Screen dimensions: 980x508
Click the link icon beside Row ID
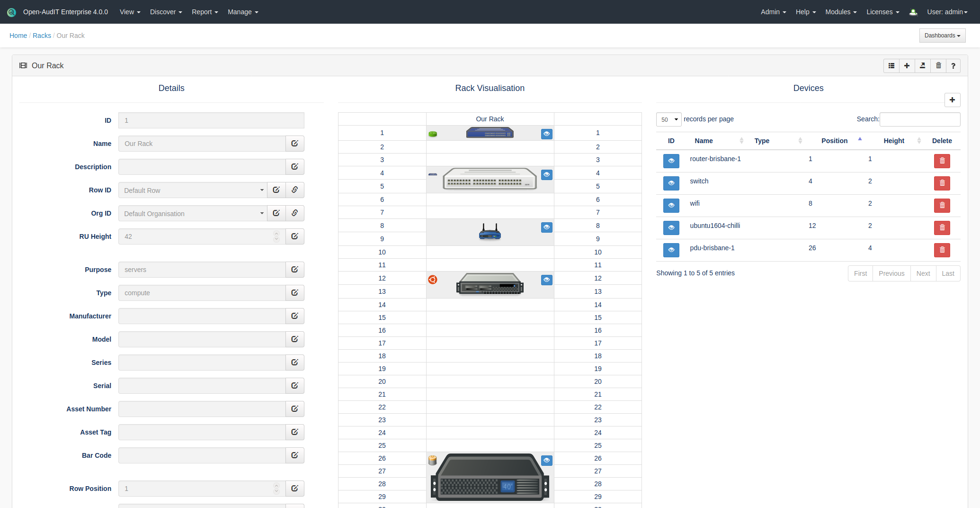click(294, 190)
